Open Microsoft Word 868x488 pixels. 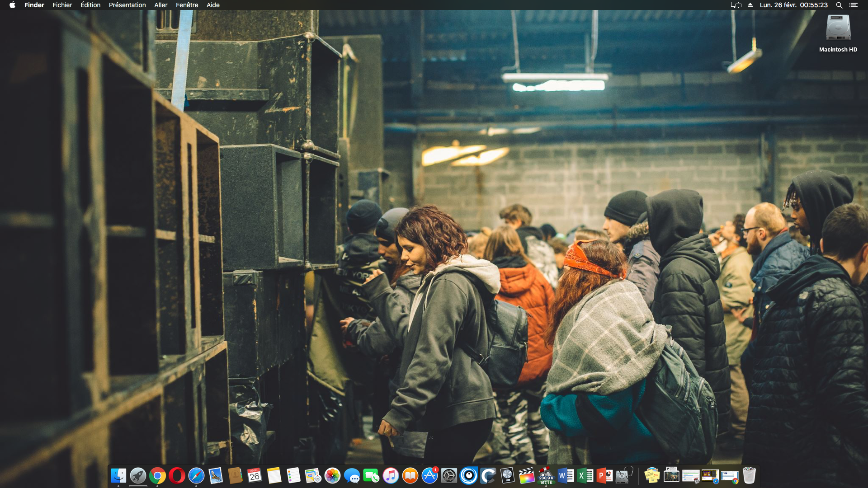[x=566, y=476]
